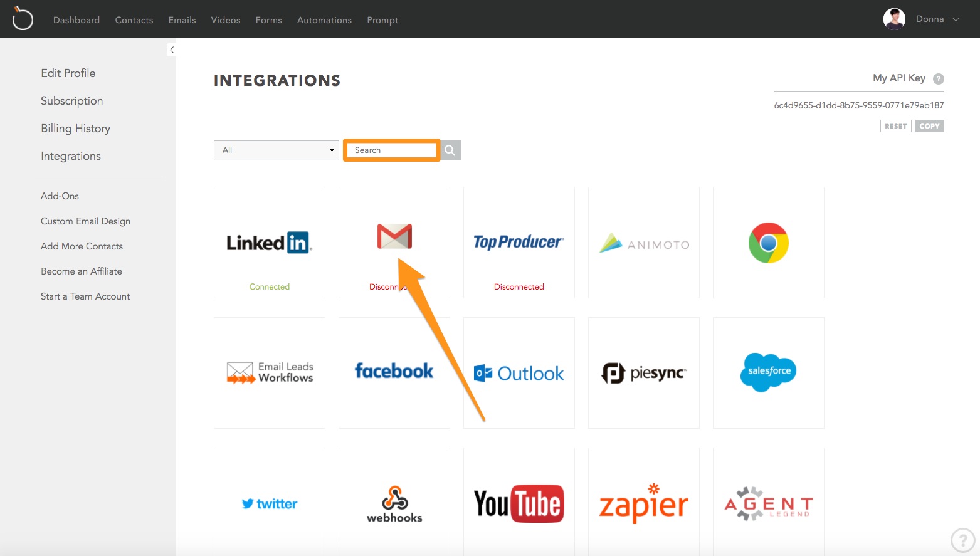Open the Prompt menu
This screenshot has height=556, width=980.
(x=382, y=20)
